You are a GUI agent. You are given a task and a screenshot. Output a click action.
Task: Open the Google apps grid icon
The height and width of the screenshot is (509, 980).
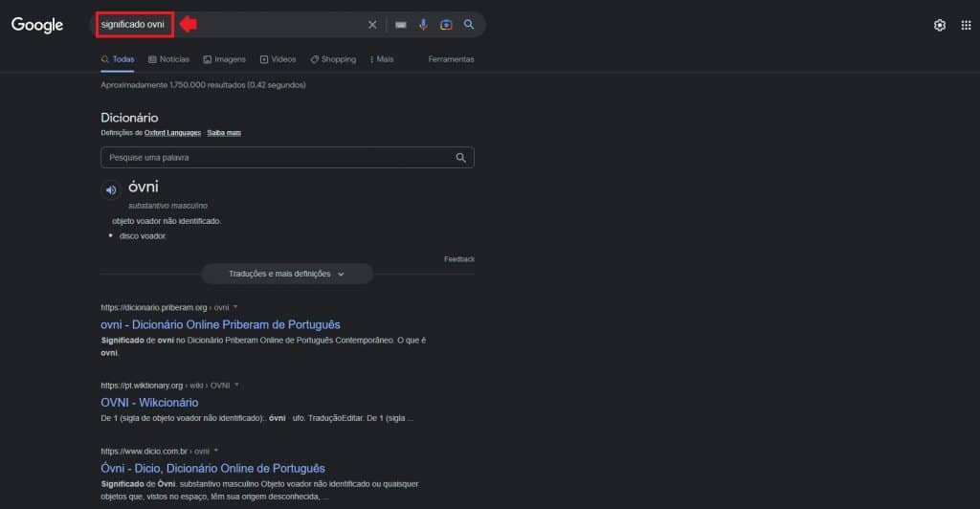[x=966, y=25]
